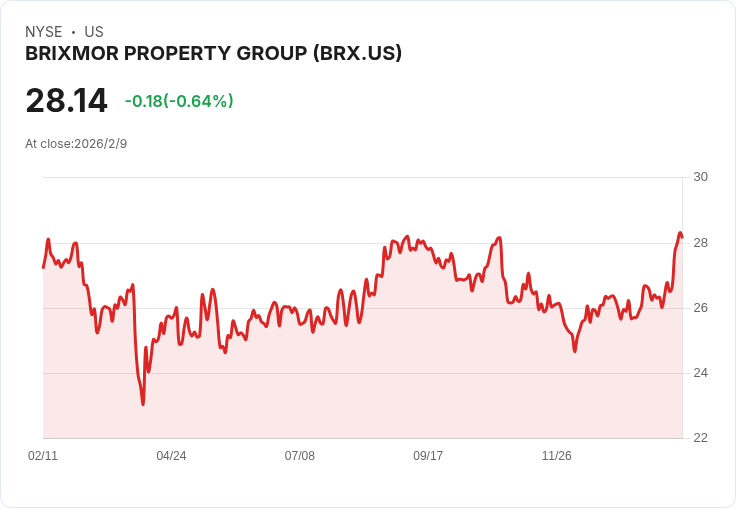Screen dimensions: 736x508
Task: Click the lowest dip on the price line
Action: [x=143, y=404]
